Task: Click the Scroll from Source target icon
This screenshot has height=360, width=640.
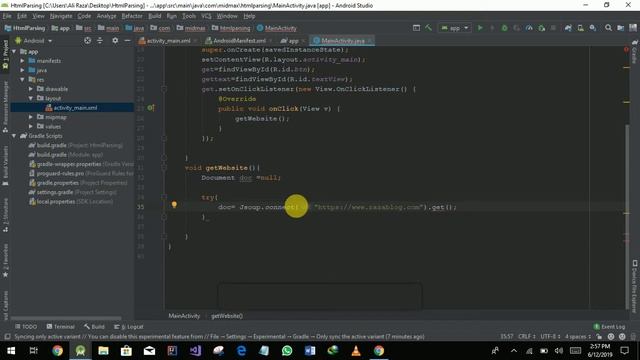Action: point(87,40)
